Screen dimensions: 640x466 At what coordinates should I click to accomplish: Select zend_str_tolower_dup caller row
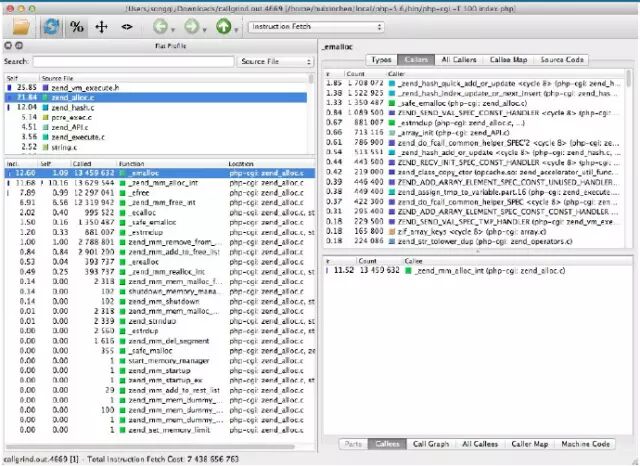pos(474,242)
